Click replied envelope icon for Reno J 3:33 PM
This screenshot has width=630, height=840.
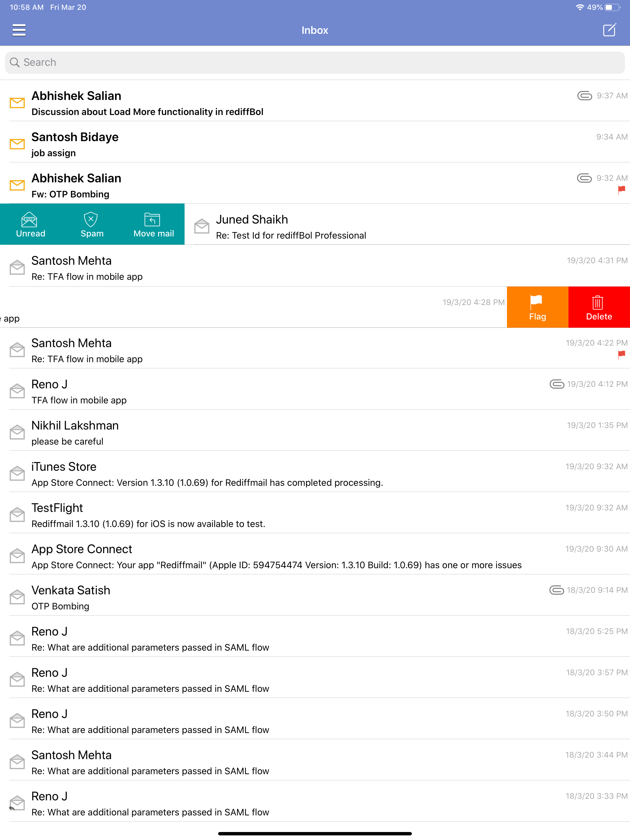click(17, 803)
